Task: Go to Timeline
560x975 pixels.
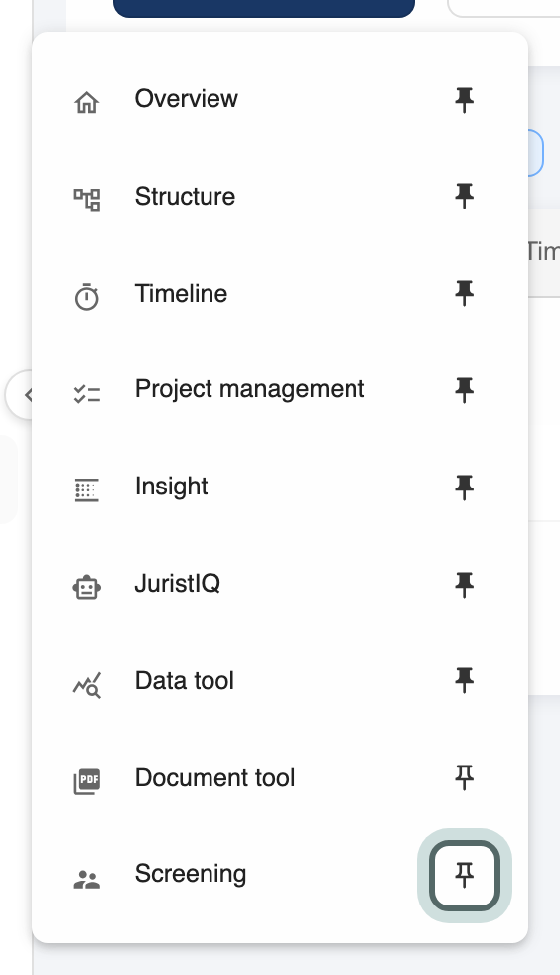Action: 181,294
